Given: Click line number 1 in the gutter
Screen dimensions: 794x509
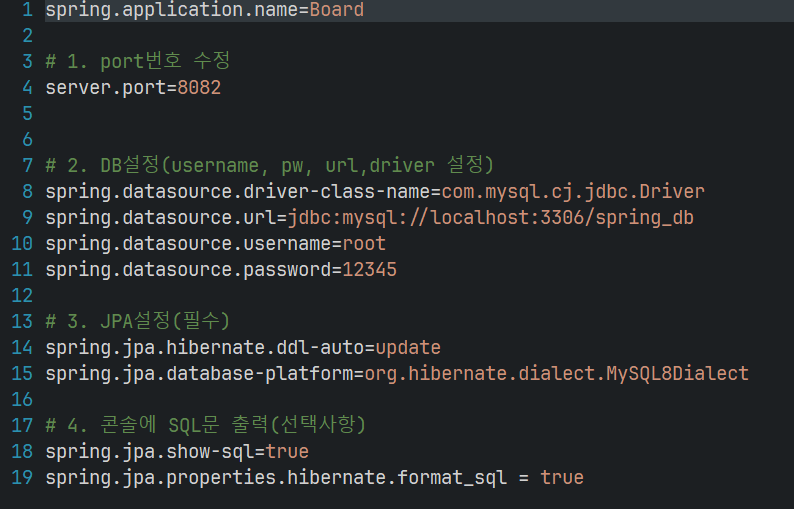Looking at the screenshot, I should tap(28, 10).
